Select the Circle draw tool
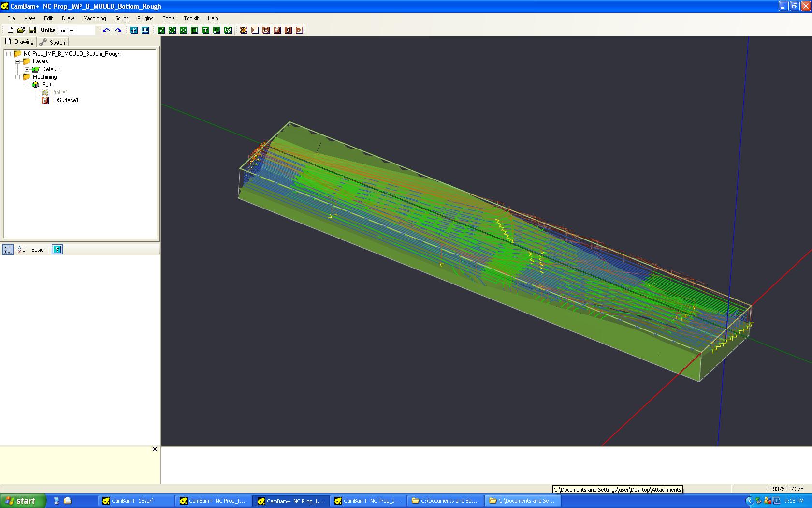The width and height of the screenshot is (812, 508). (172, 30)
